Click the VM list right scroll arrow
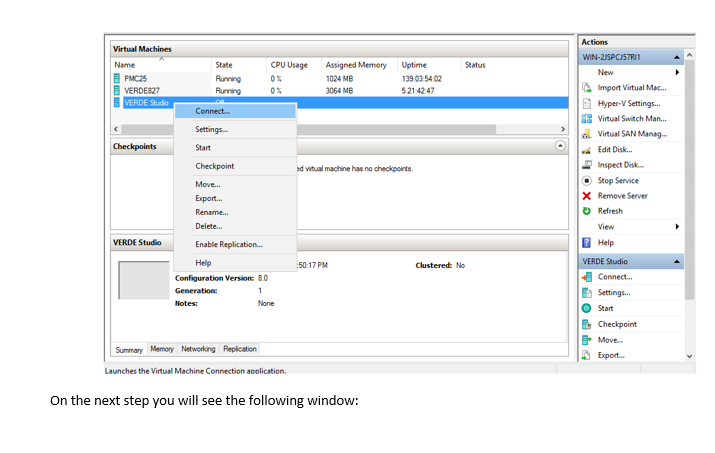Viewport: 715px width, 453px height. pyautogui.click(x=563, y=129)
